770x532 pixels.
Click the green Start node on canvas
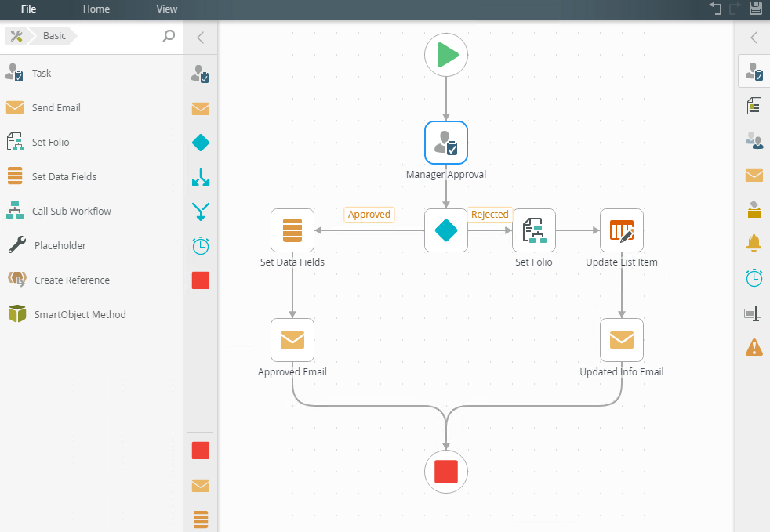pyautogui.click(x=446, y=55)
